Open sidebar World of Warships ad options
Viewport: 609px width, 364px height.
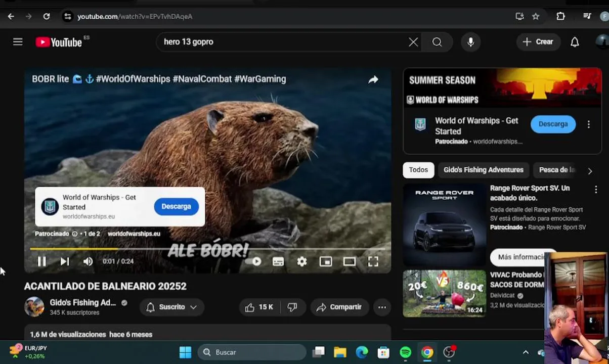tap(589, 124)
